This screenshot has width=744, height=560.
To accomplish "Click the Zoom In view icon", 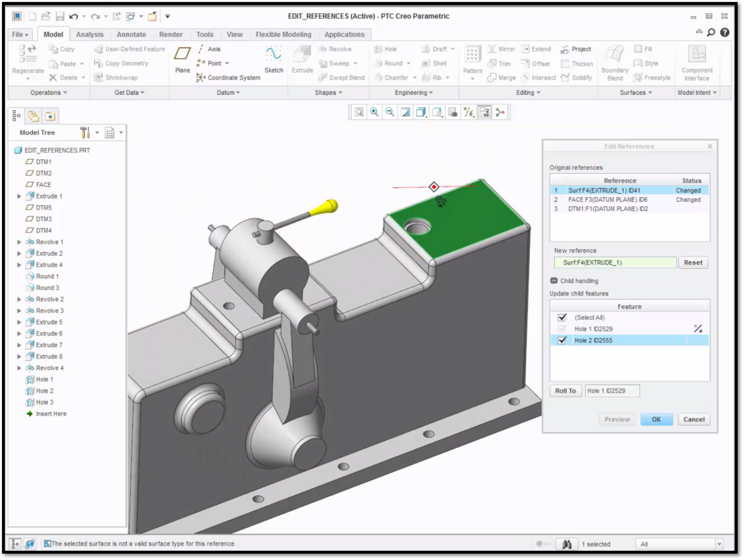I will pos(374,112).
